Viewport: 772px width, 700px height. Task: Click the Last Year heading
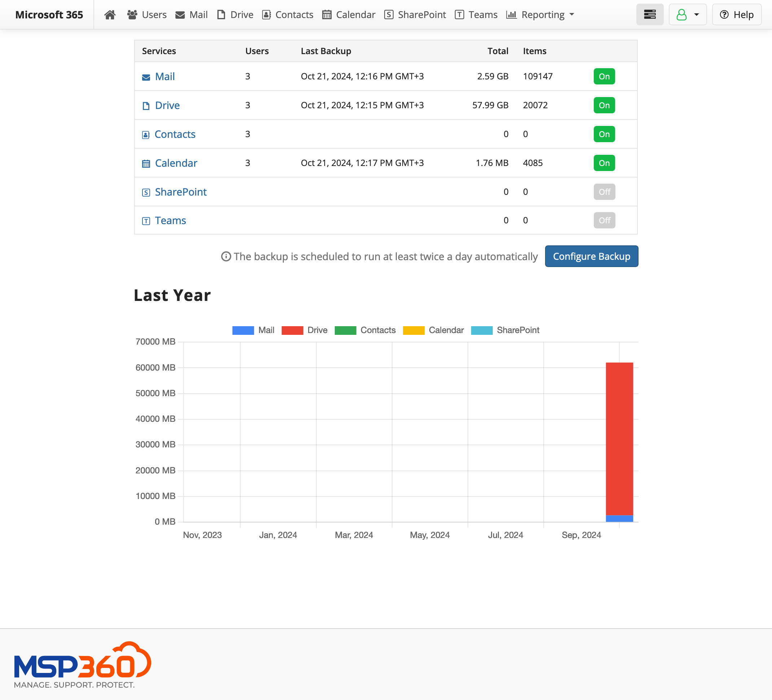point(172,295)
